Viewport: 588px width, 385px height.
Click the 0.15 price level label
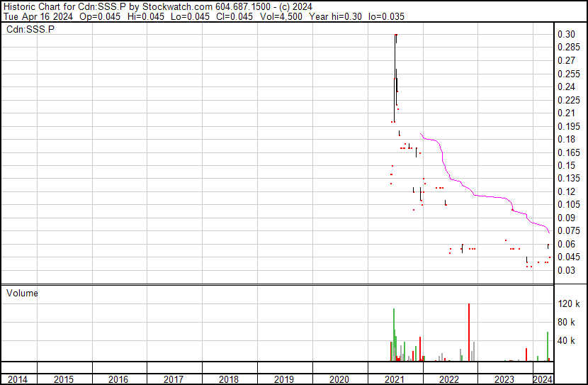tap(566, 165)
